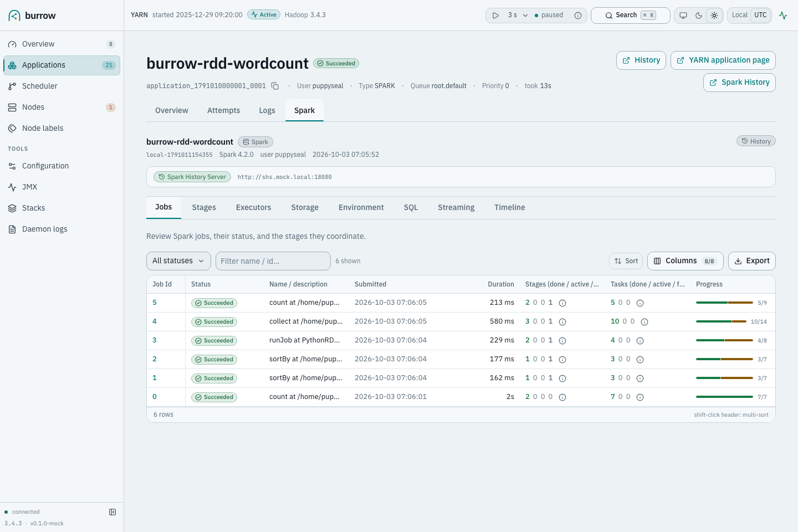Click progress bar of job 0

click(x=724, y=397)
